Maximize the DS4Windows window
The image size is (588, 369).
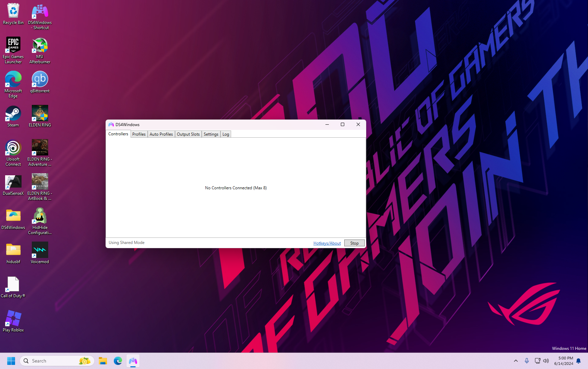[343, 125]
